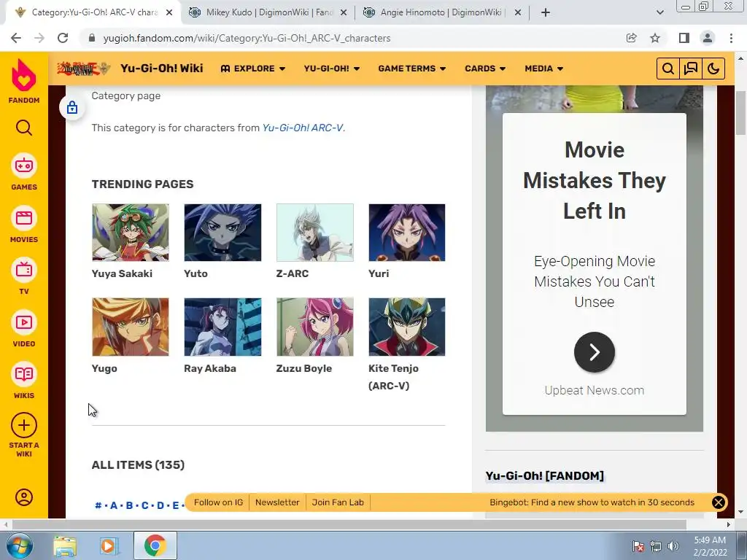Dismiss the bottom banner with X button
This screenshot has height=560, width=747.
(719, 502)
